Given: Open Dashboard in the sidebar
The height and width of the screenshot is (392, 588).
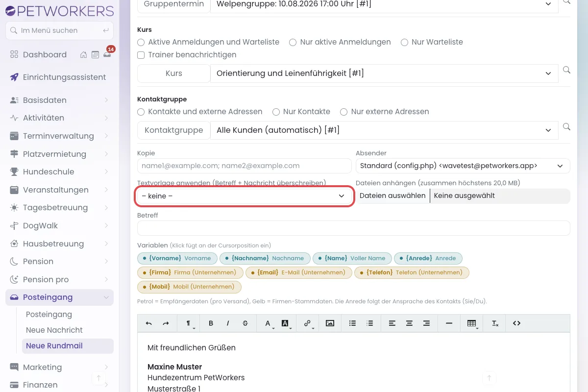Looking at the screenshot, I should point(45,54).
